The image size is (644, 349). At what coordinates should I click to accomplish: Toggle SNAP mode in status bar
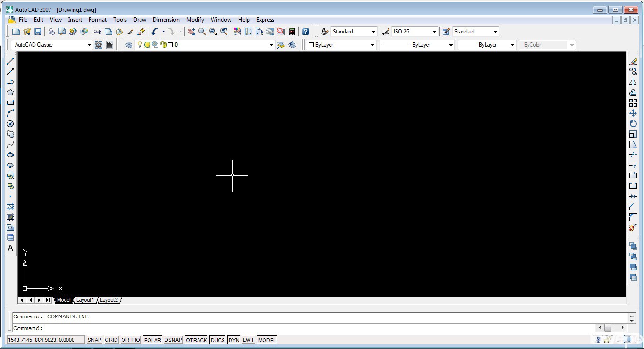point(94,340)
